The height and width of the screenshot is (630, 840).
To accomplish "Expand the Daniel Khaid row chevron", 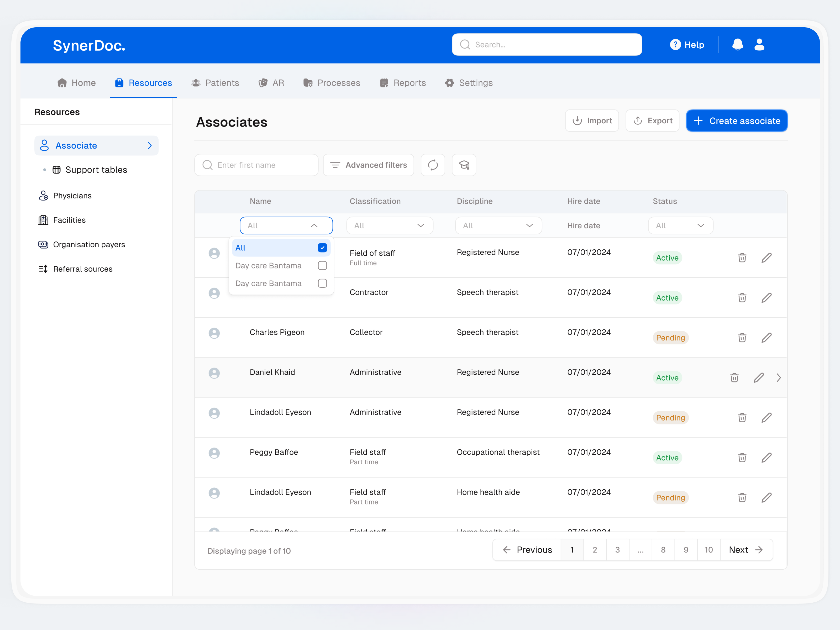I will (779, 377).
